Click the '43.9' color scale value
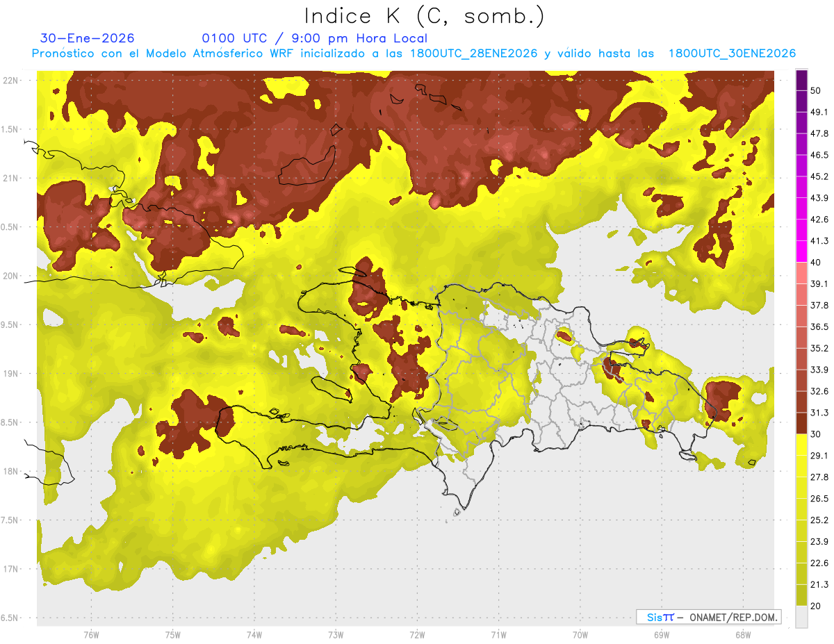Screen dimensions: 834x644 click(x=819, y=198)
